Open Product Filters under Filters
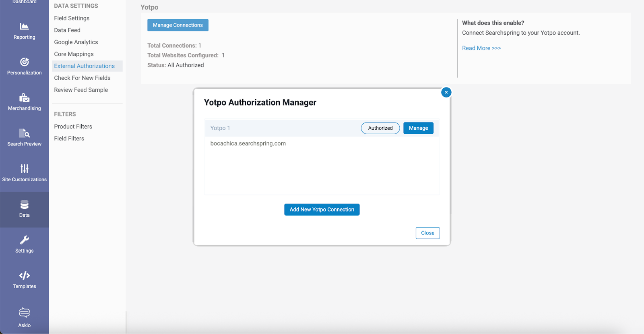Viewport: 644px width, 334px height. coord(73,127)
